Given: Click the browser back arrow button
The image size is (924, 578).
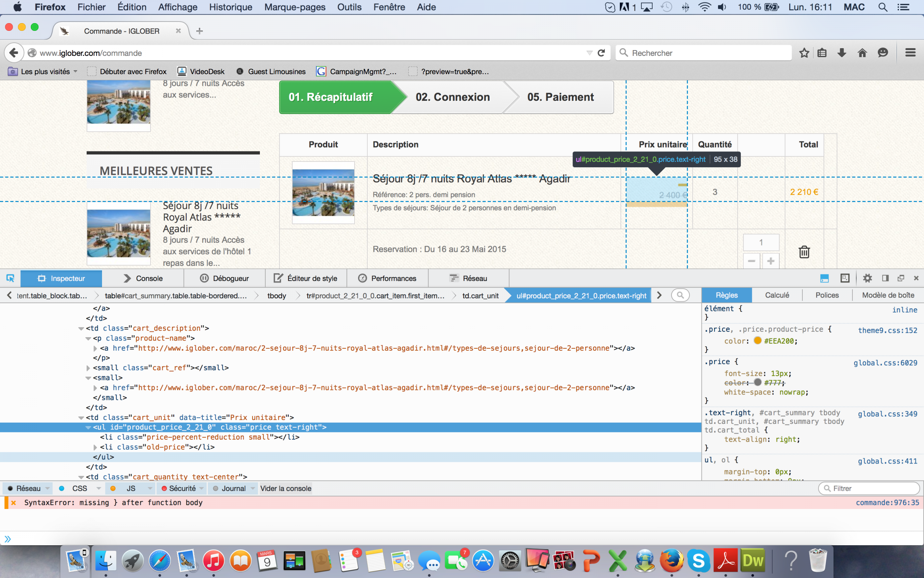Looking at the screenshot, I should [14, 53].
